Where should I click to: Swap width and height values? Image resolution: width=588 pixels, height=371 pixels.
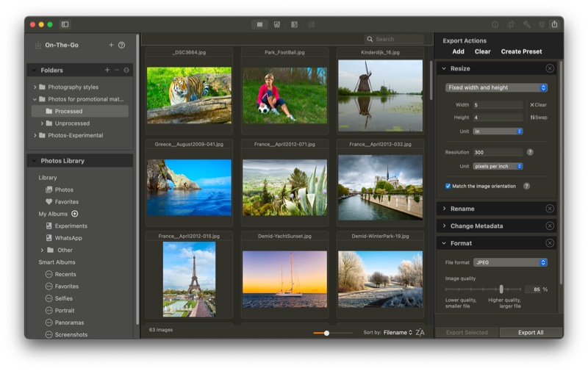[x=539, y=118]
